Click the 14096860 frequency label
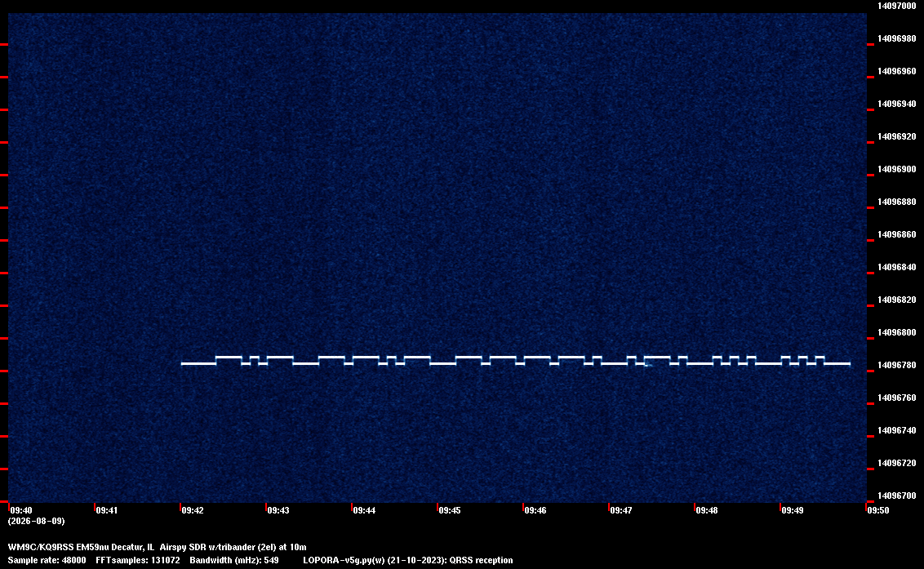 point(897,234)
